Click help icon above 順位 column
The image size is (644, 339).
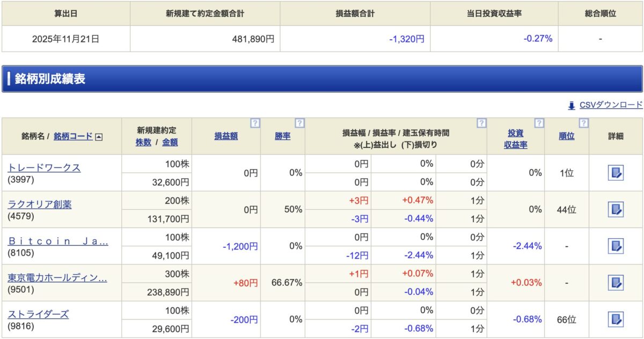pyautogui.click(x=583, y=123)
